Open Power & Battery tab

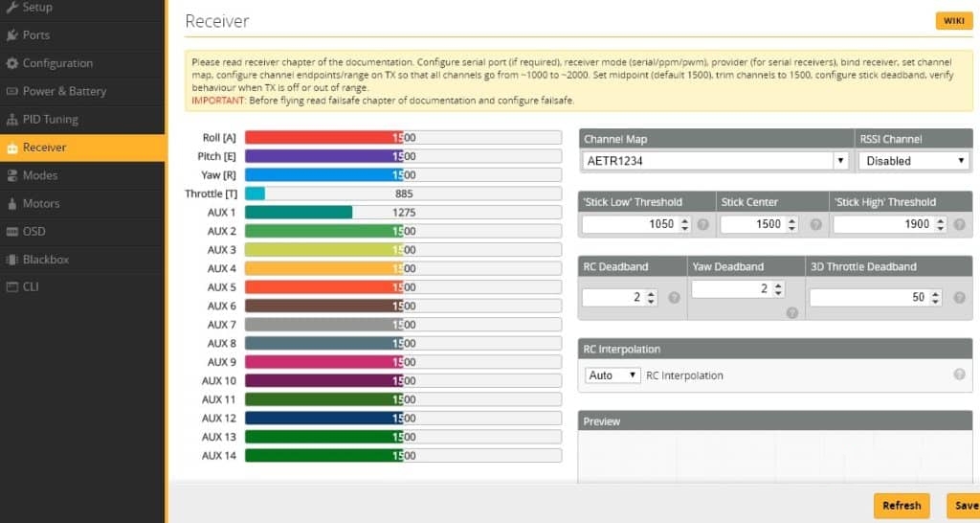point(82,91)
